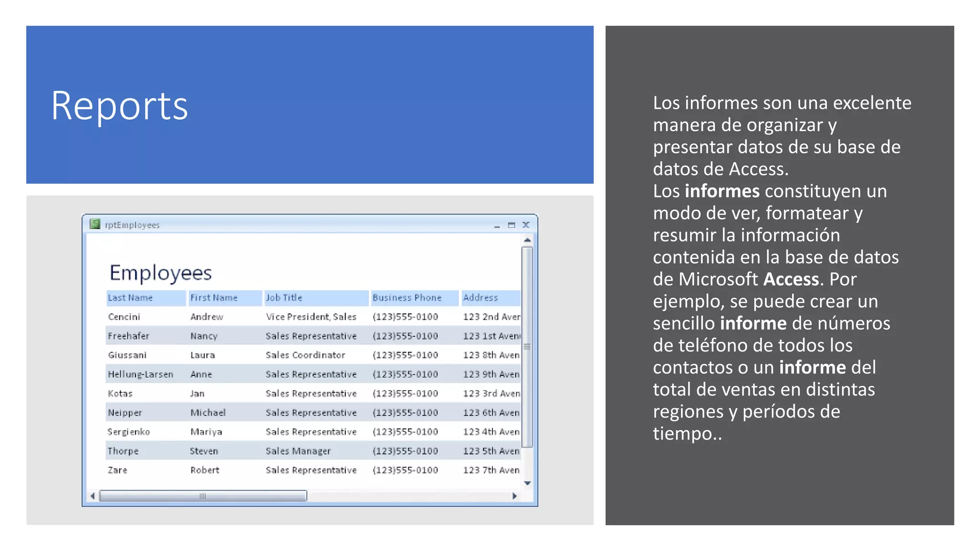
Task: Click the Job Title column header
Action: [x=316, y=298]
